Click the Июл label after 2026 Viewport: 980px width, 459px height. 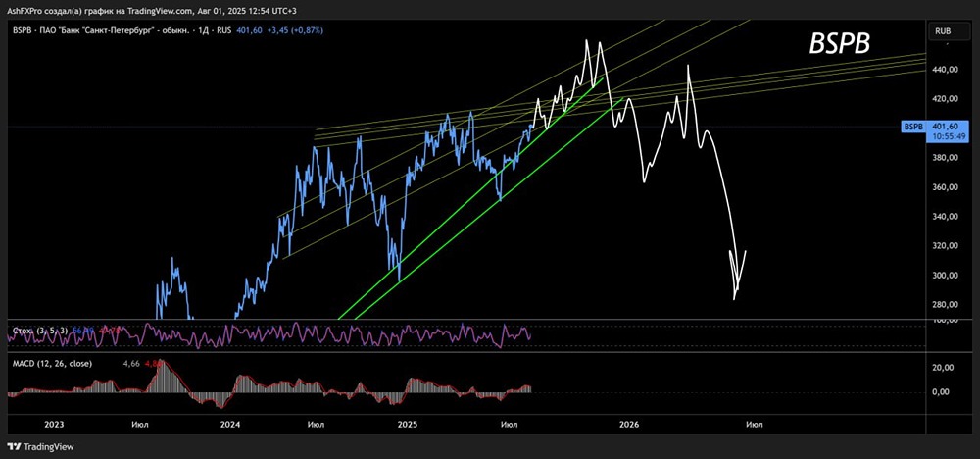click(754, 424)
